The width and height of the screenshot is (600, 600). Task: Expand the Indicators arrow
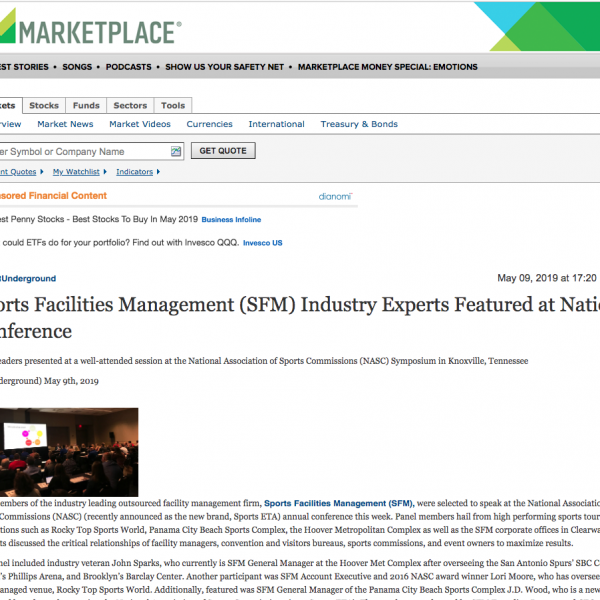pos(158,172)
